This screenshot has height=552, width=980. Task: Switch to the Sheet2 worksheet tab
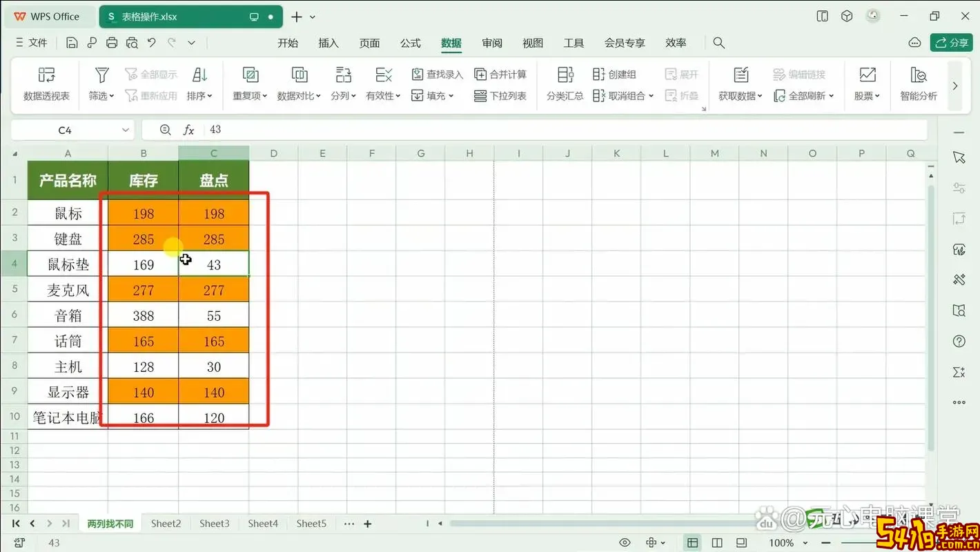[x=166, y=524]
